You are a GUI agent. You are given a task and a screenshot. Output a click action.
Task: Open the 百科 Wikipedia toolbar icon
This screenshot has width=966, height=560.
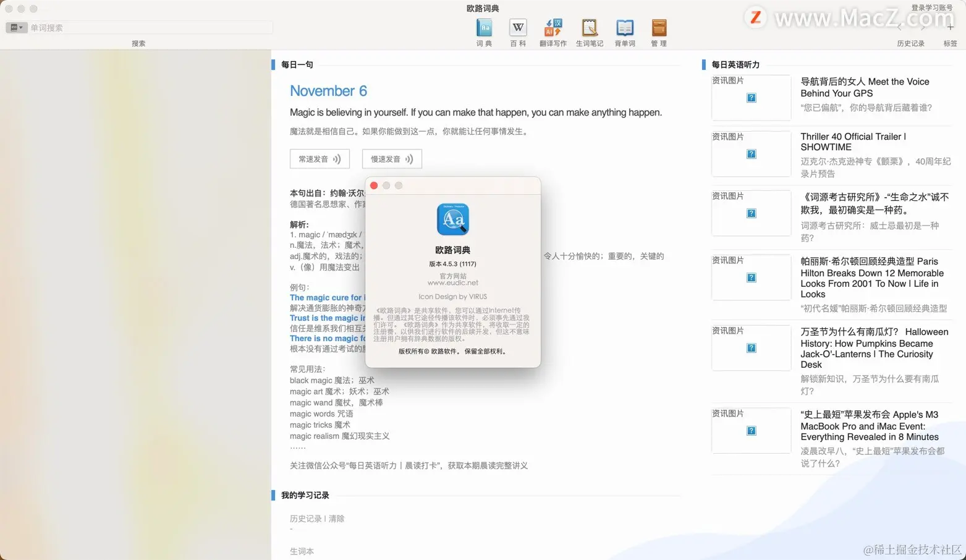coord(518,28)
